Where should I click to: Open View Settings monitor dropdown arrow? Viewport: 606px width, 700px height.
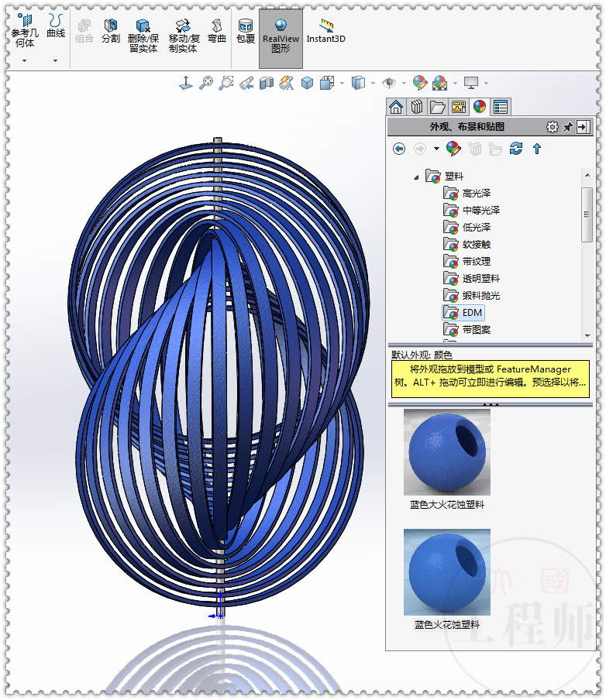(x=486, y=83)
